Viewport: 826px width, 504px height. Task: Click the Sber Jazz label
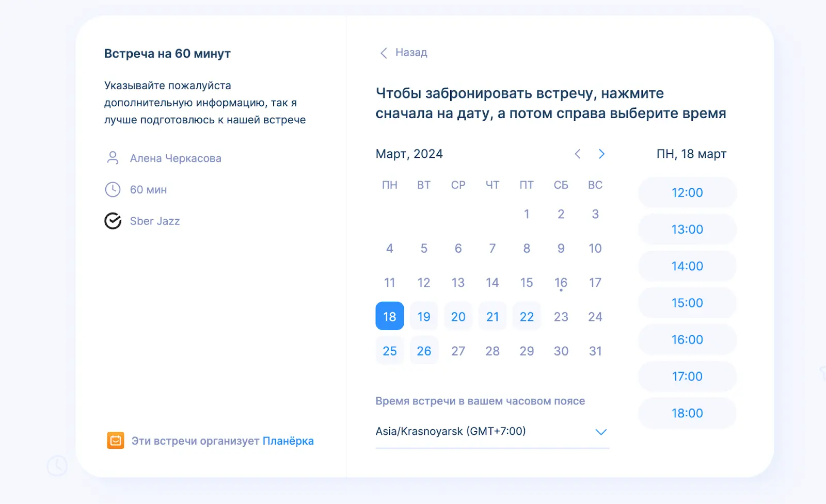[x=155, y=221]
